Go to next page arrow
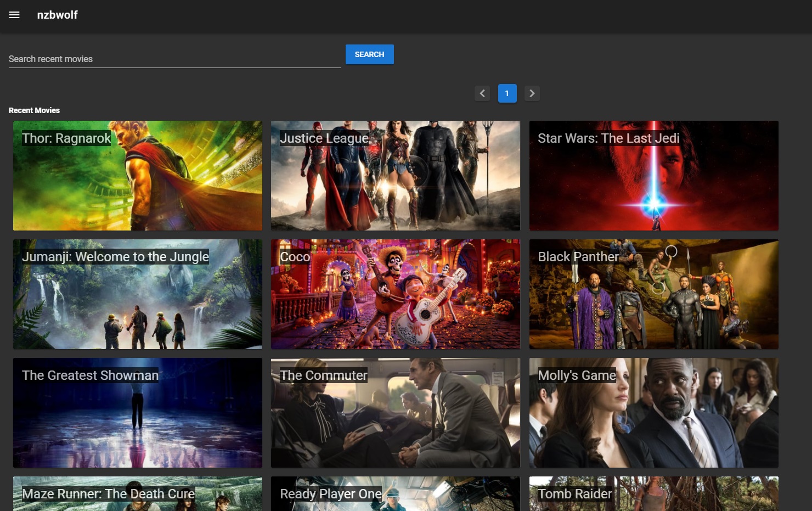812x511 pixels. (x=532, y=93)
